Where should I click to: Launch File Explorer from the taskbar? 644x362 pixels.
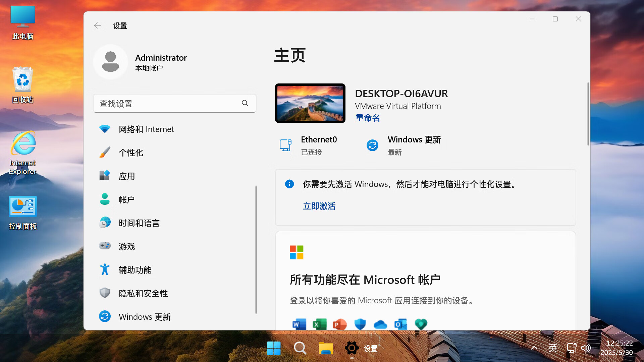326,348
